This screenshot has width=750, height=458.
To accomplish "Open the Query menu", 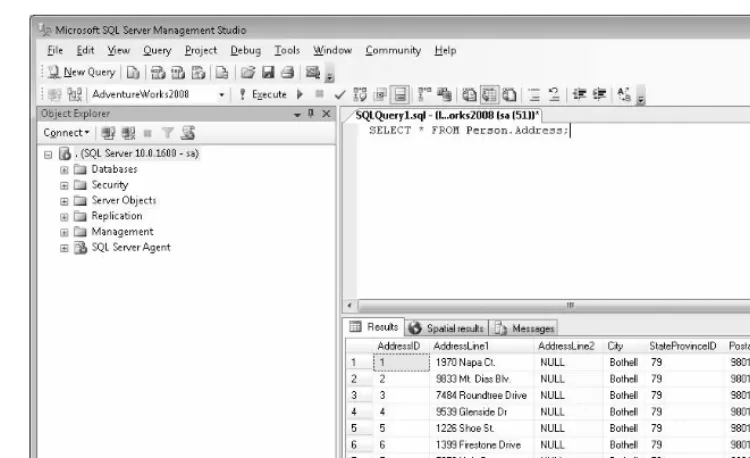I will point(157,50).
